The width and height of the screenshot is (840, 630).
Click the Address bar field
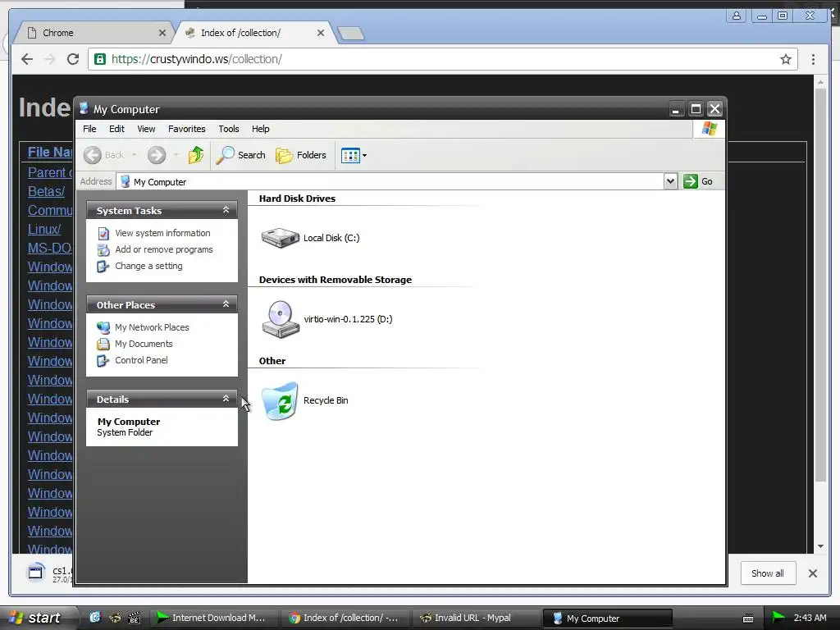(x=390, y=181)
